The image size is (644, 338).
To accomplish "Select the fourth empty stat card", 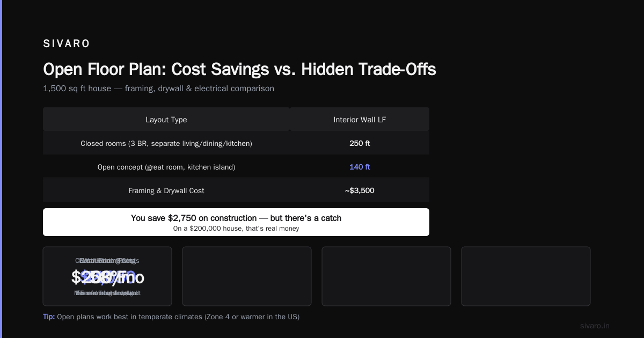I will pos(526,276).
